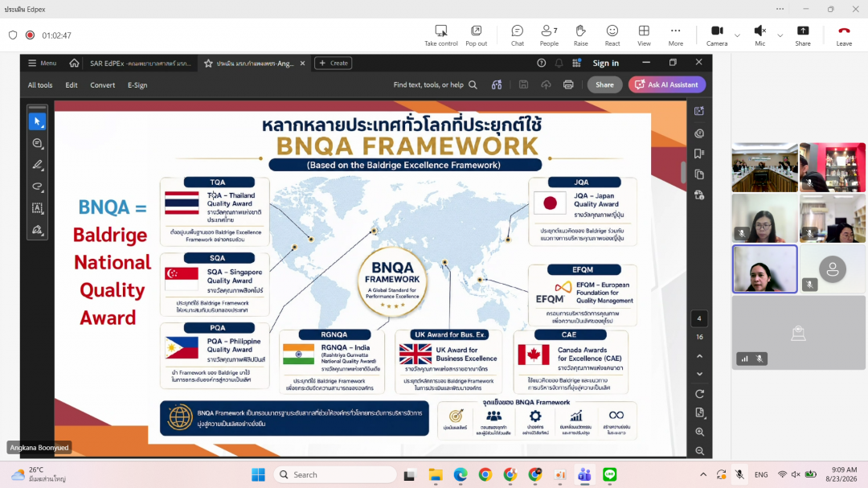Click the current page number box

pos(699,318)
